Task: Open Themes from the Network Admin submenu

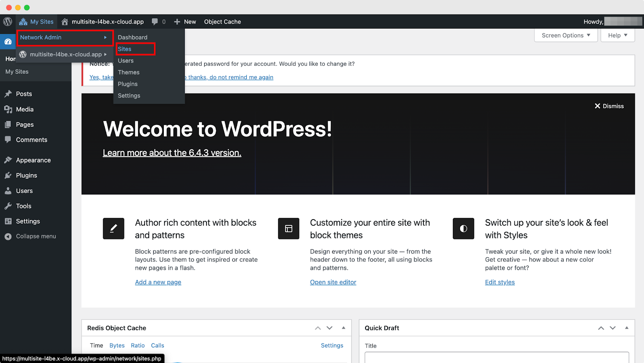Action: pyautogui.click(x=128, y=72)
